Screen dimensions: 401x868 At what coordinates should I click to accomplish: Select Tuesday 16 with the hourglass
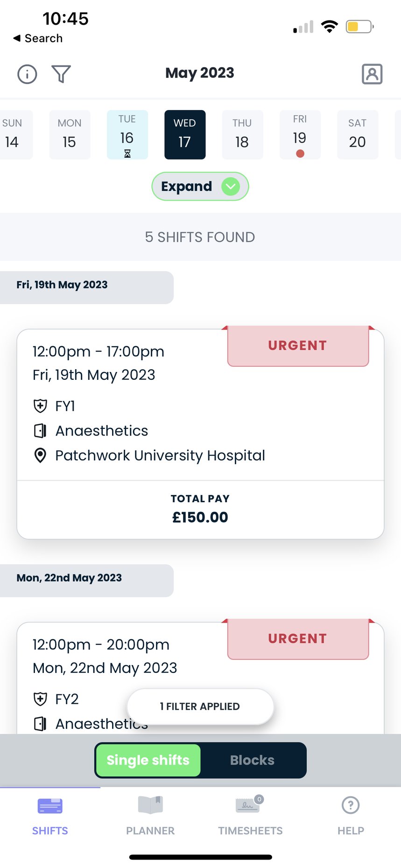127,135
